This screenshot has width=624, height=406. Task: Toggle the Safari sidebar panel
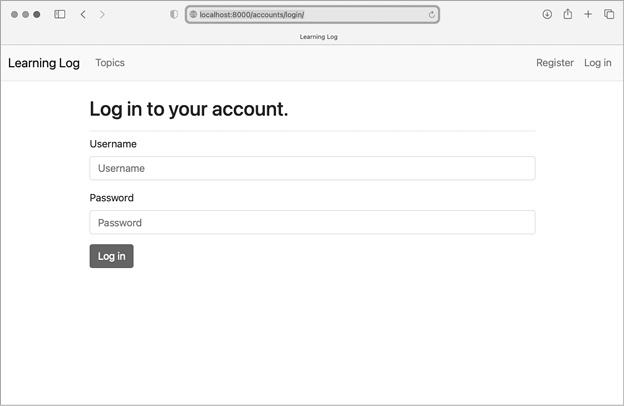[x=60, y=15]
